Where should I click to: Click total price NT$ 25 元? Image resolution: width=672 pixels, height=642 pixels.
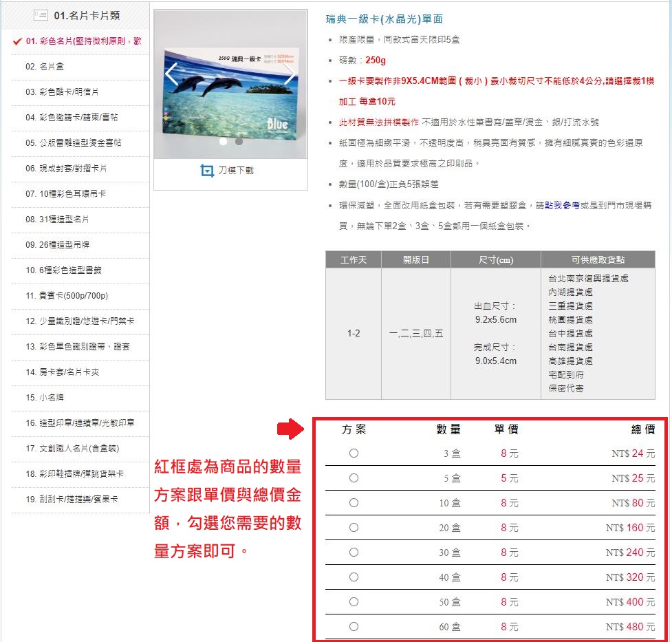[x=633, y=478]
